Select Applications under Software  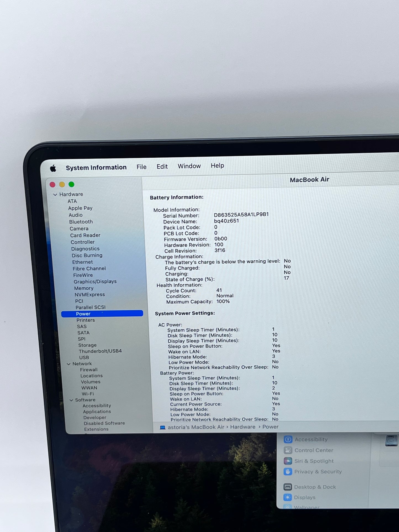[x=97, y=412]
